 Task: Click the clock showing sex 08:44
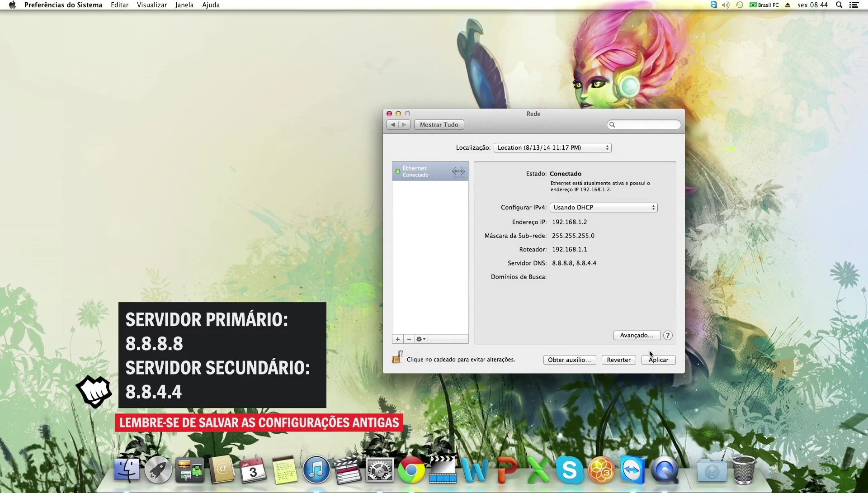(812, 5)
